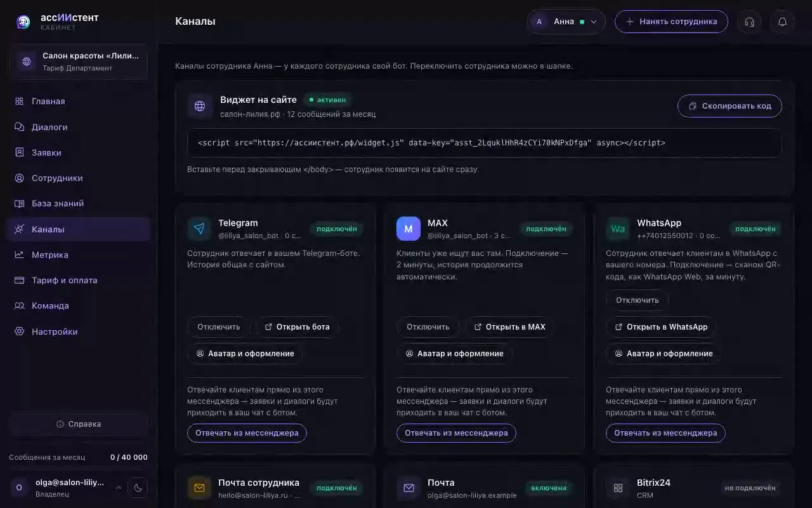Viewport: 812px width, 508px height.
Task: Click the salon globe icon in sidebar
Action: (27, 62)
